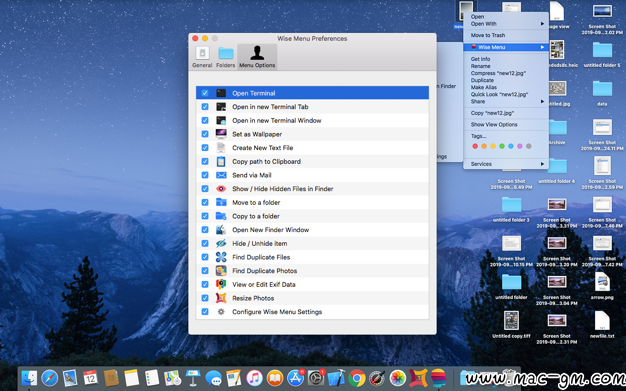Uncheck the Set as Wallpaper checkbox
Image resolution: width=626 pixels, height=391 pixels.
tap(205, 134)
